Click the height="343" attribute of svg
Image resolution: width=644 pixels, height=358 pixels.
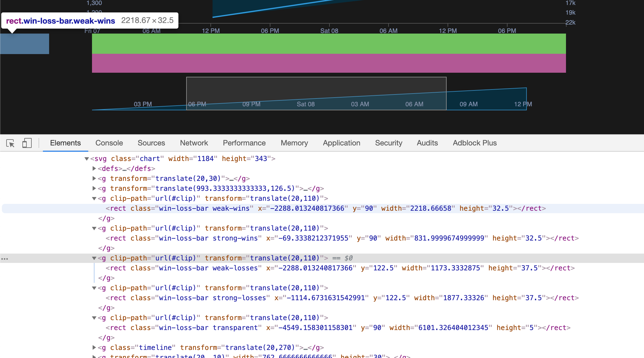246,159
